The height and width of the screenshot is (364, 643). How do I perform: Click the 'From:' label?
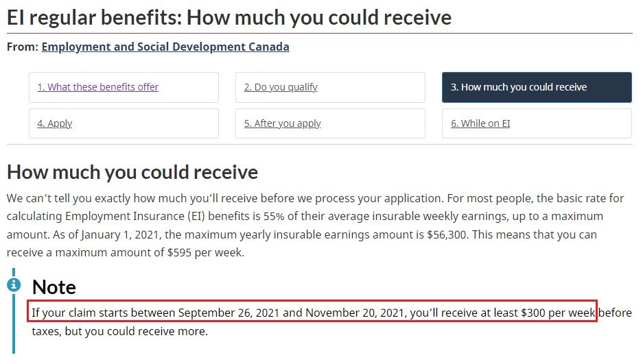pos(23,47)
